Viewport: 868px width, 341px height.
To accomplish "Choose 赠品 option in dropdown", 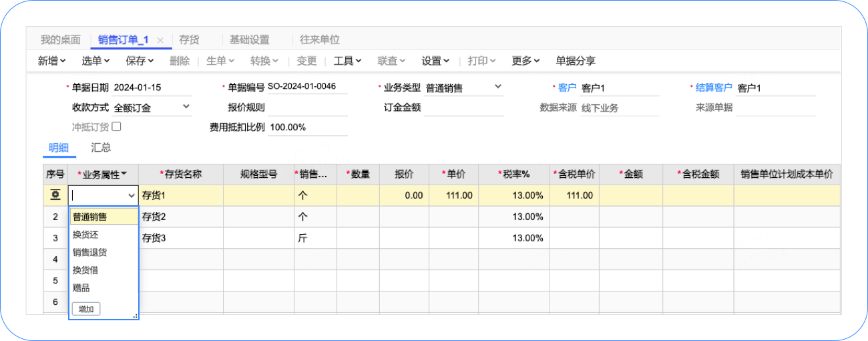I will click(81, 288).
